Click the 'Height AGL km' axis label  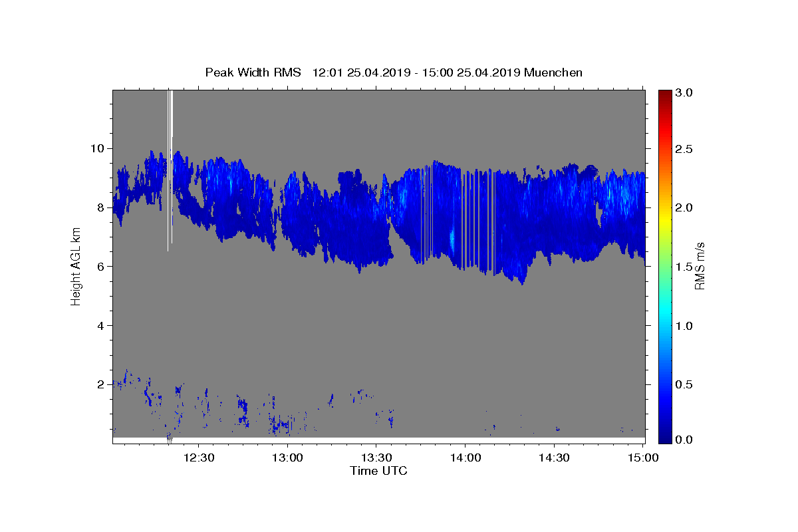[x=76, y=266]
